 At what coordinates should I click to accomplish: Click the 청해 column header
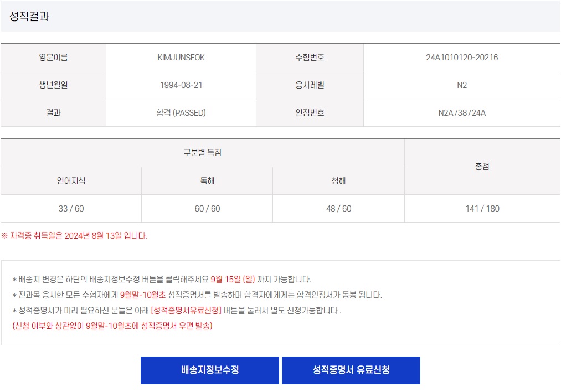point(338,180)
